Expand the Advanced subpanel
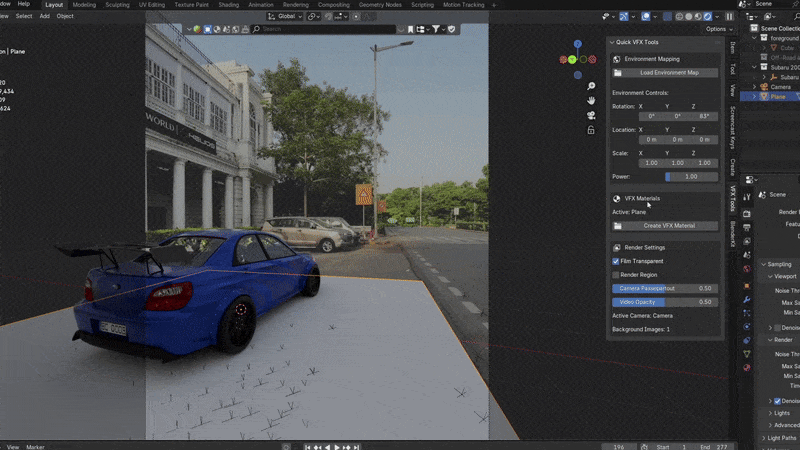The height and width of the screenshot is (450, 800). coord(770,426)
